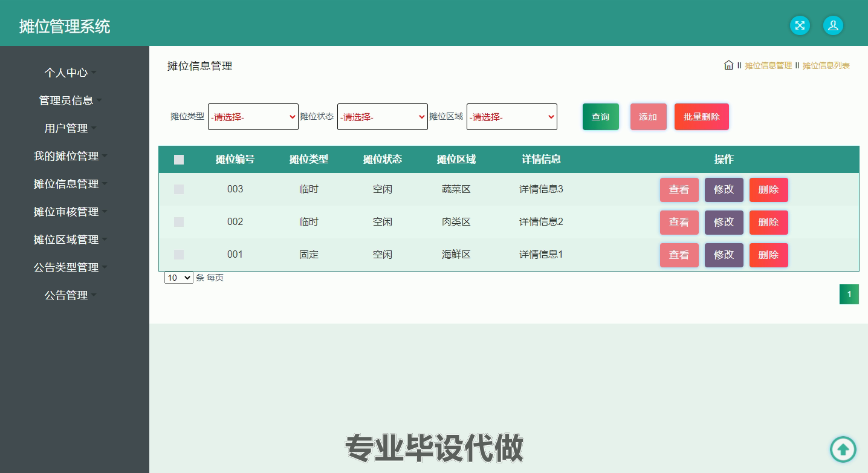
Task: Select the cell 肉类区
Action: (456, 222)
